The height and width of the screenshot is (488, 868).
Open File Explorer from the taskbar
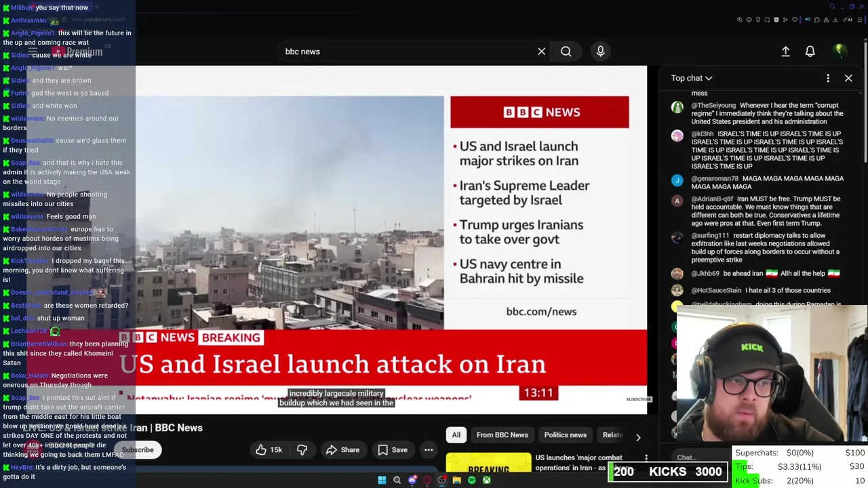(456, 480)
